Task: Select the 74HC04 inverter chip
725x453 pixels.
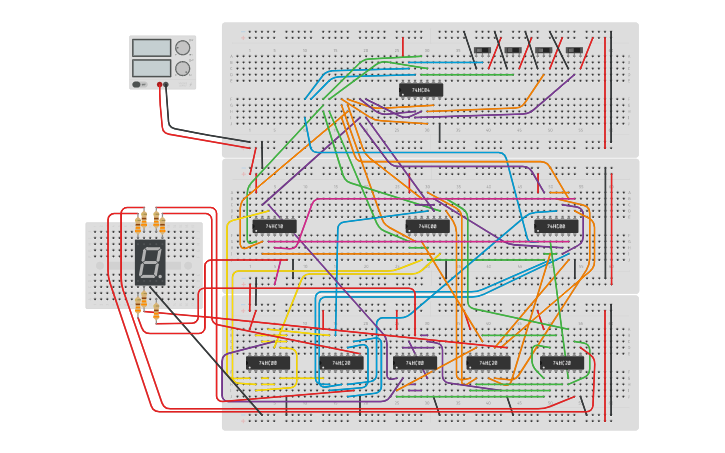Action: [x=421, y=90]
